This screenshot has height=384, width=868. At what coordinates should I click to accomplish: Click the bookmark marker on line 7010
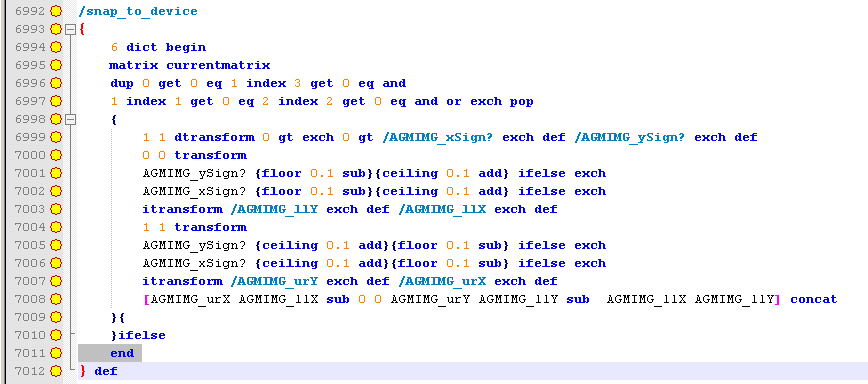[56, 335]
